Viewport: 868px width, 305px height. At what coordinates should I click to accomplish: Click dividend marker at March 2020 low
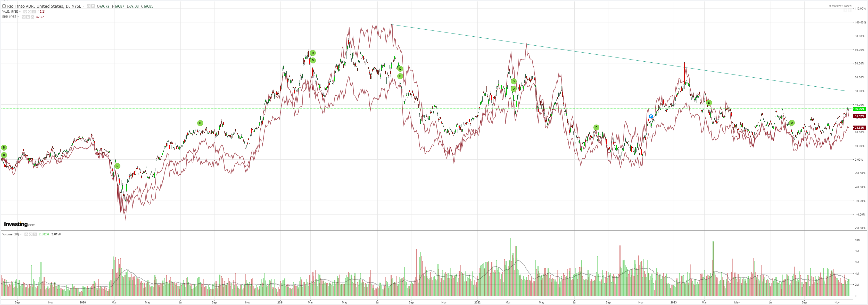(117, 166)
